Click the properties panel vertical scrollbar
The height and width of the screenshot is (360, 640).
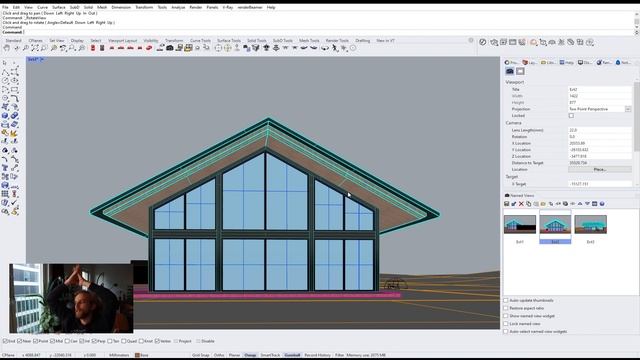pyautogui.click(x=637, y=116)
